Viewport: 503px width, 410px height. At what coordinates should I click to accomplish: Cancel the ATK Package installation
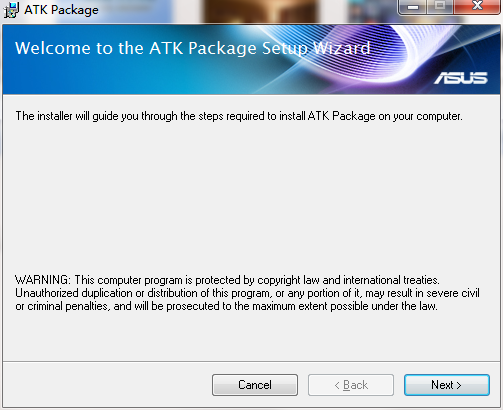pyautogui.click(x=255, y=385)
